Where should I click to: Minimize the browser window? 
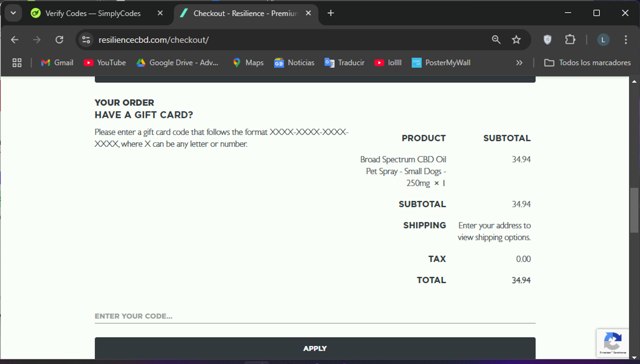pos(568,13)
